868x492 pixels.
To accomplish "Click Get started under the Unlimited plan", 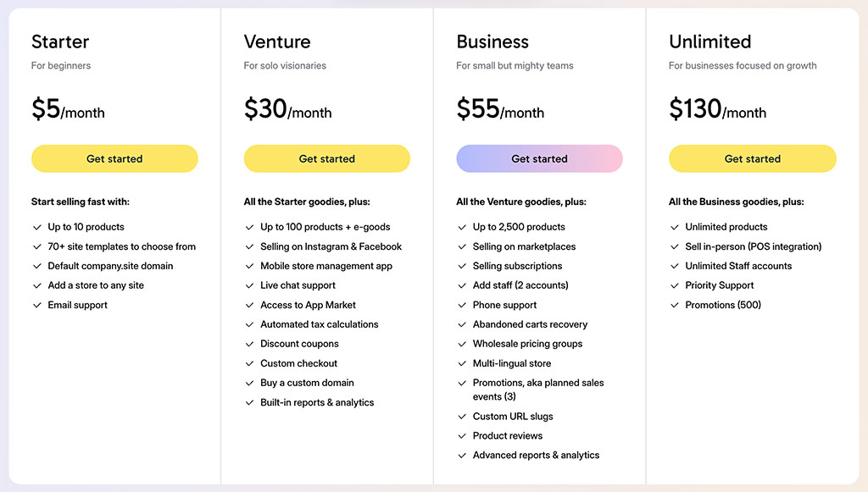I will pyautogui.click(x=753, y=158).
